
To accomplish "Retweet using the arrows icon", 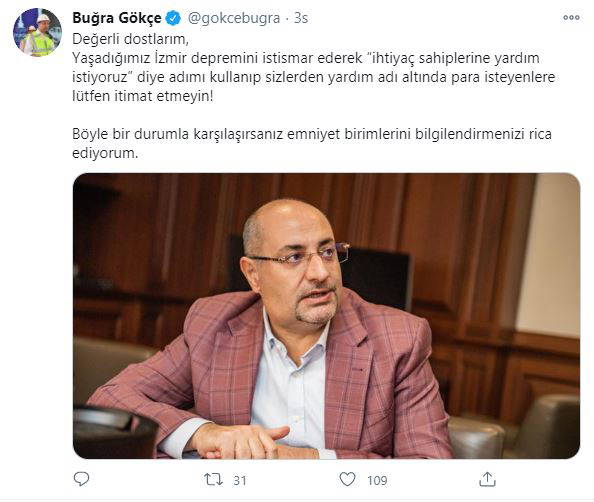I will pyautogui.click(x=213, y=480).
